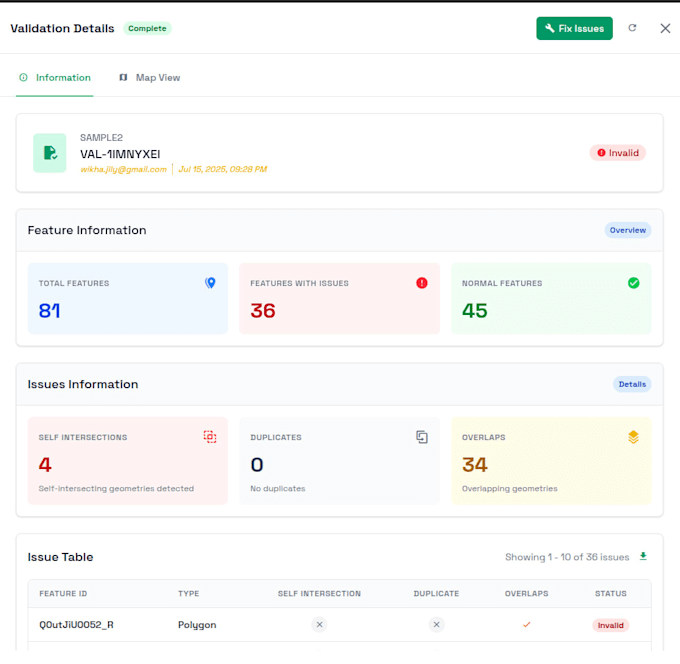Open the Overview badge in Feature Information

(x=628, y=230)
